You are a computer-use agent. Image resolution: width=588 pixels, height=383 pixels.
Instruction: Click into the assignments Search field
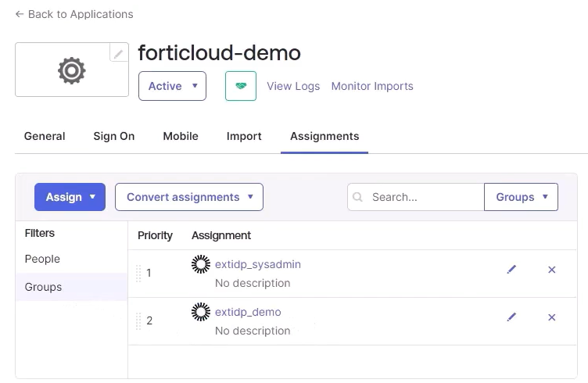coord(422,197)
